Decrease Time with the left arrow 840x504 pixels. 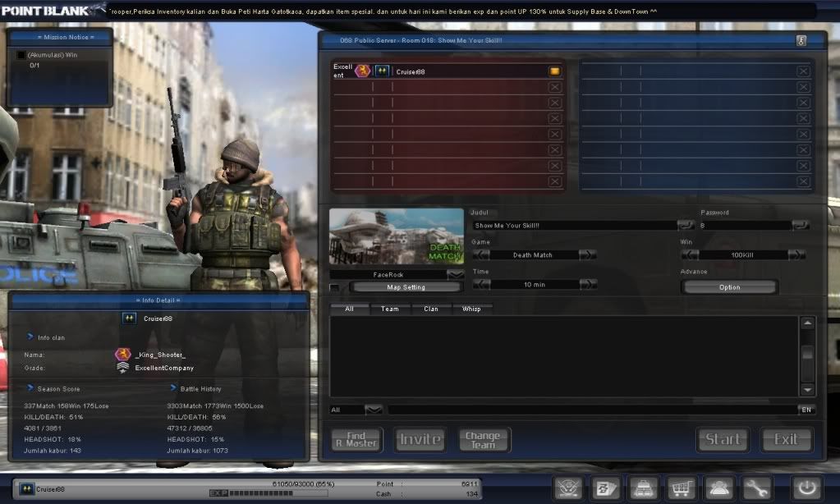(x=481, y=284)
